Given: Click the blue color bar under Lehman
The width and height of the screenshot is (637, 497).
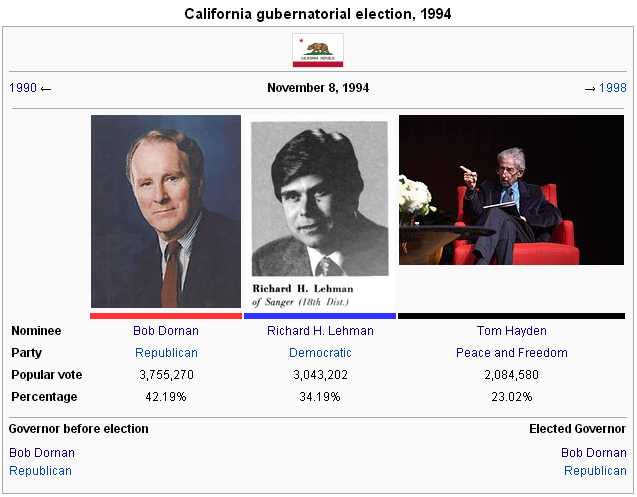Looking at the screenshot, I should tap(320, 316).
